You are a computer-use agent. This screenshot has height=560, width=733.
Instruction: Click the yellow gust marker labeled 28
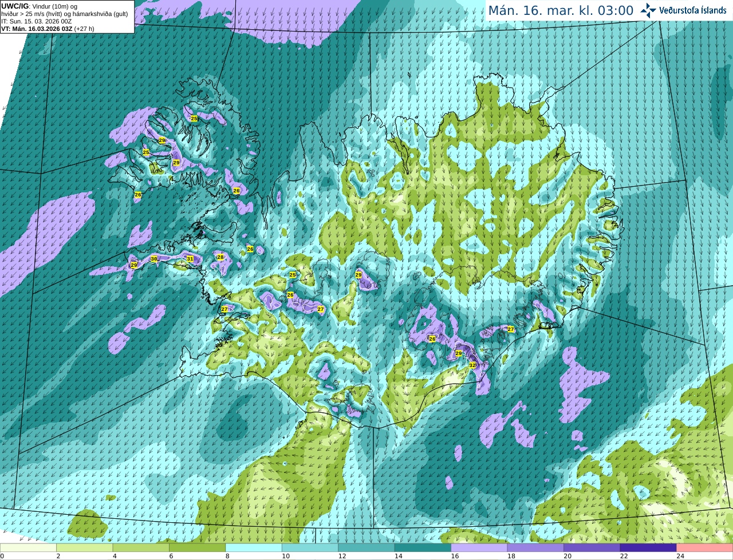220,257
